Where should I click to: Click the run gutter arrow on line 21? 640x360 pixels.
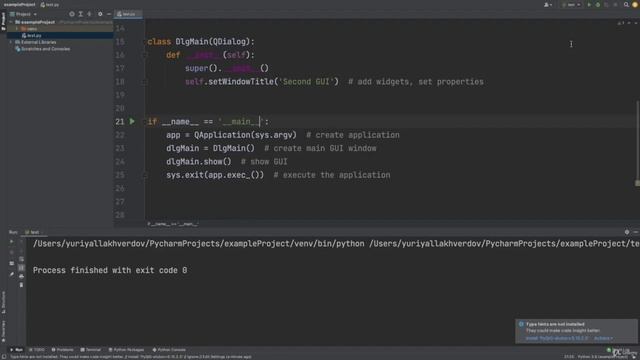click(x=132, y=121)
